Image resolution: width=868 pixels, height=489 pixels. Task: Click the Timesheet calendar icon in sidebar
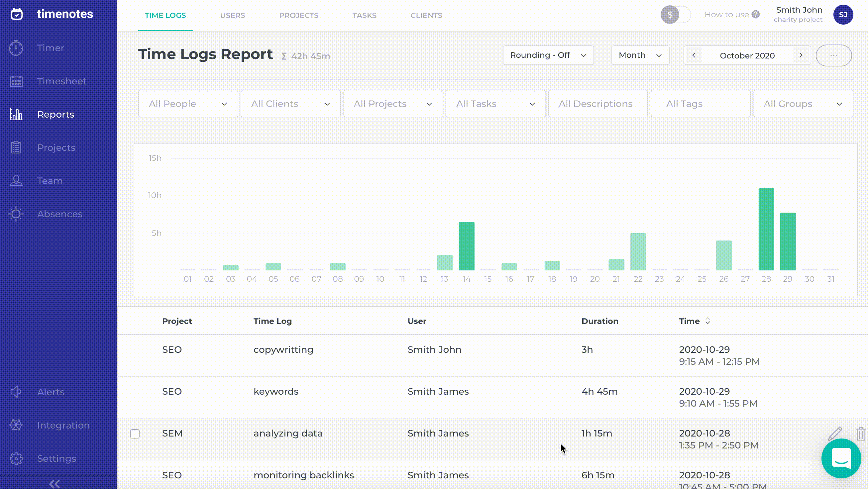(x=16, y=81)
